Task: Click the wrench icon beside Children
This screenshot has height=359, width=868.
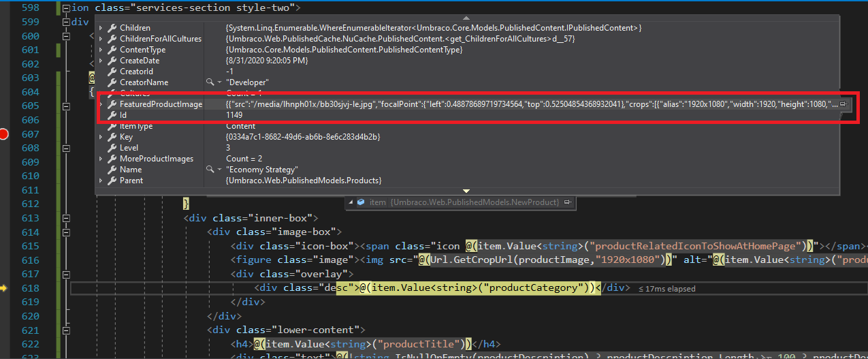Action: click(x=112, y=28)
